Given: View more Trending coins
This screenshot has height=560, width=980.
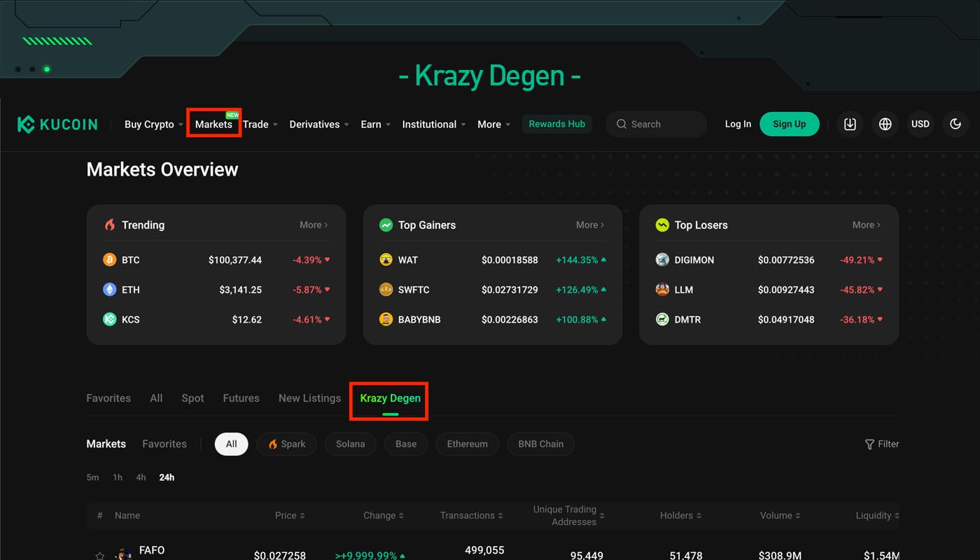Looking at the screenshot, I should click(x=314, y=225).
